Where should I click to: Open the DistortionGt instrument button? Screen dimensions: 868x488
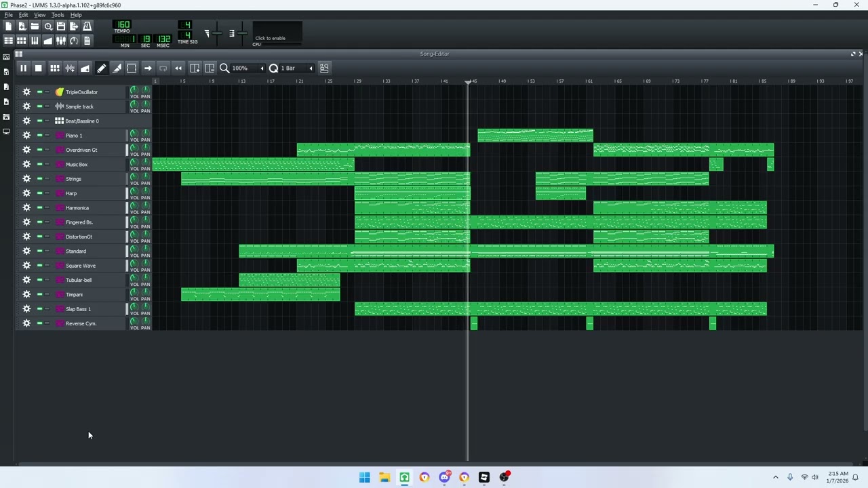(x=90, y=237)
